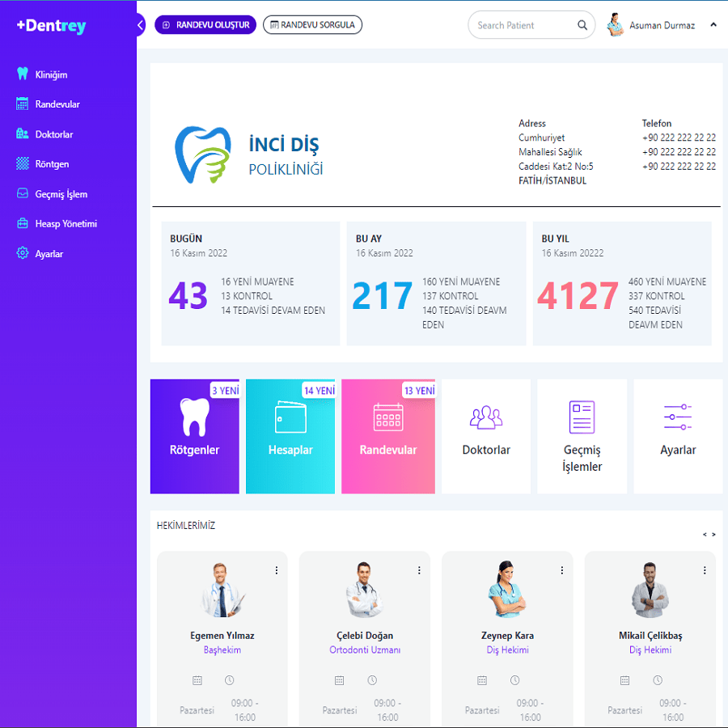Click calendar icon on Zeynep Kara card

(x=482, y=680)
